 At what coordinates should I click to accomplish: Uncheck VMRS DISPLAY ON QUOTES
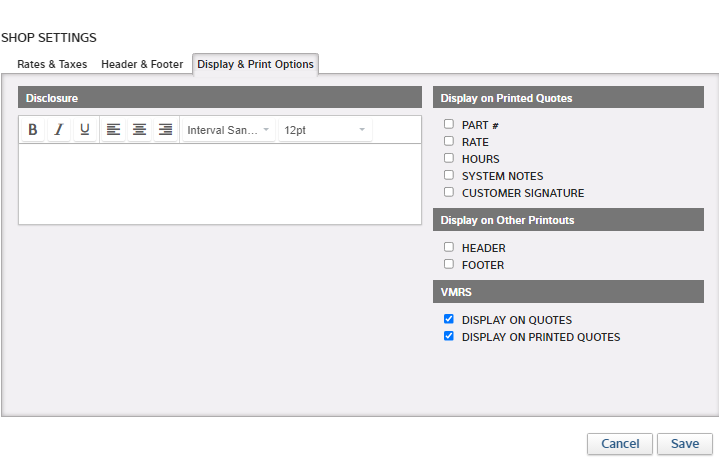tap(449, 320)
